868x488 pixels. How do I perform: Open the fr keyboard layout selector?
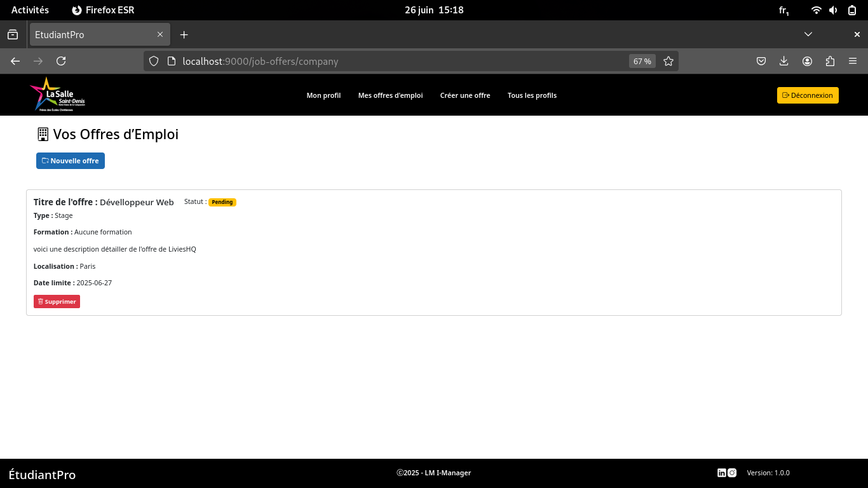tap(783, 10)
